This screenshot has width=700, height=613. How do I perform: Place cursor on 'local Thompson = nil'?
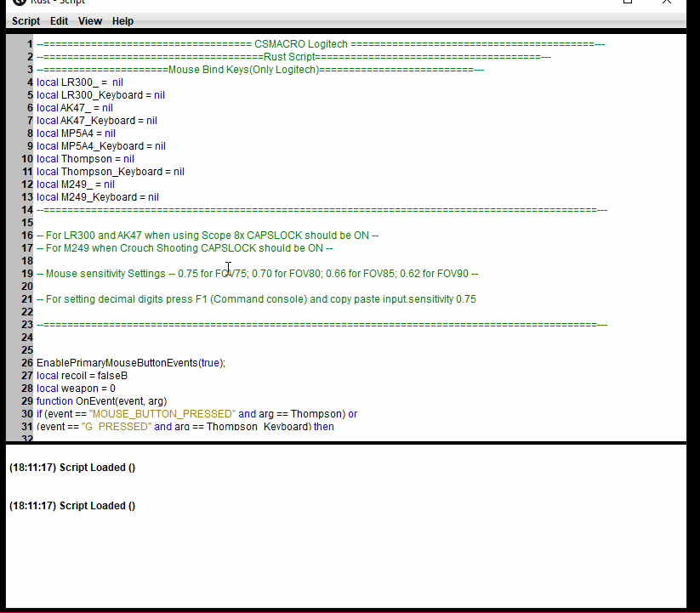pos(86,159)
